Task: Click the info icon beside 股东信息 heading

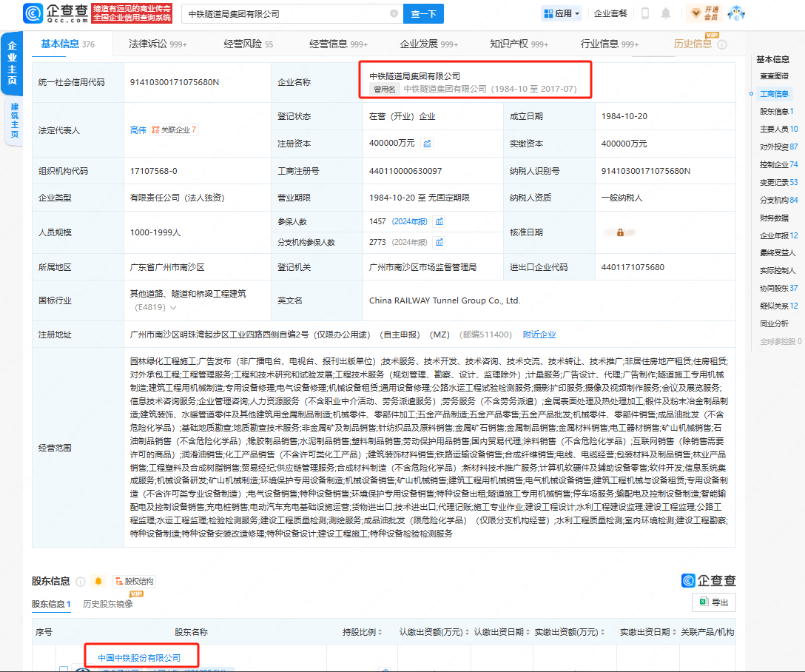Action: click(81, 582)
